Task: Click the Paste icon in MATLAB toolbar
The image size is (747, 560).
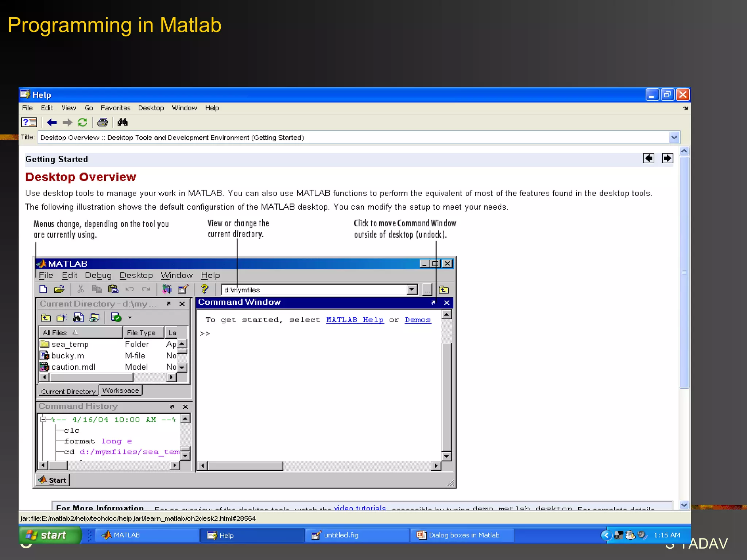Action: coord(113,289)
